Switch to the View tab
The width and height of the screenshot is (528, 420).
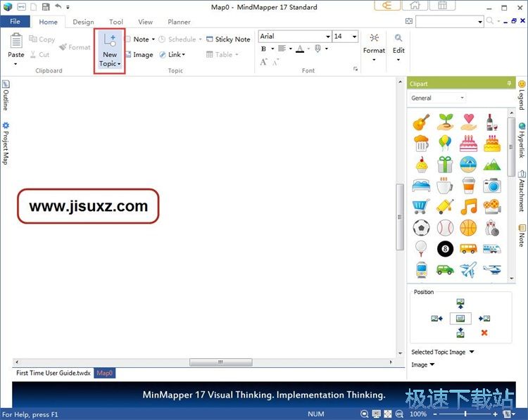(x=145, y=22)
